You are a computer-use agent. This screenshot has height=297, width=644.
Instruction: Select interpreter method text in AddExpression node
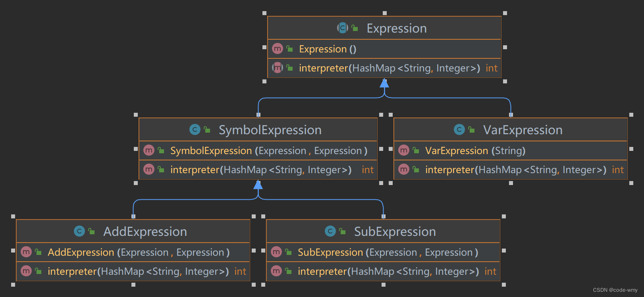[x=138, y=272]
